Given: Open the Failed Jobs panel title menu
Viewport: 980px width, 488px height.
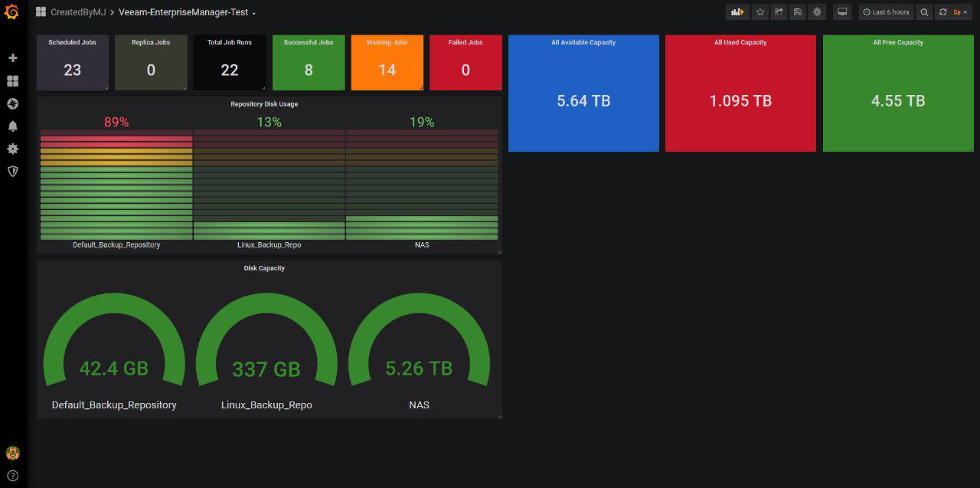Looking at the screenshot, I should pos(465,42).
